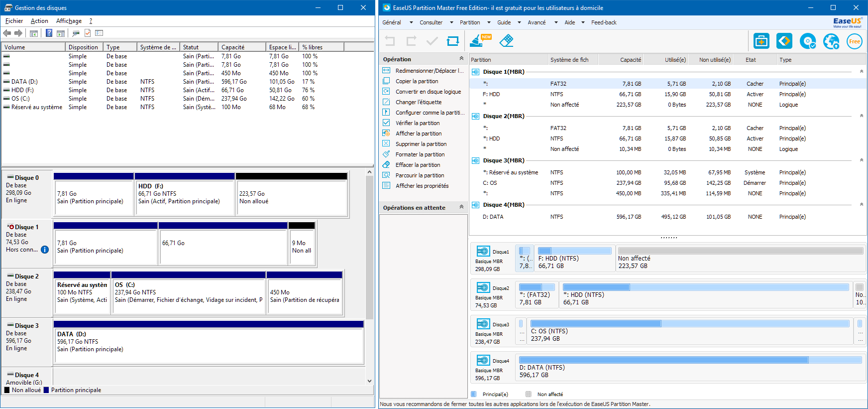Viewport: 868px width, 409px height.
Task: Open Help with the blue question mark icon
Action: pyautogui.click(x=49, y=33)
